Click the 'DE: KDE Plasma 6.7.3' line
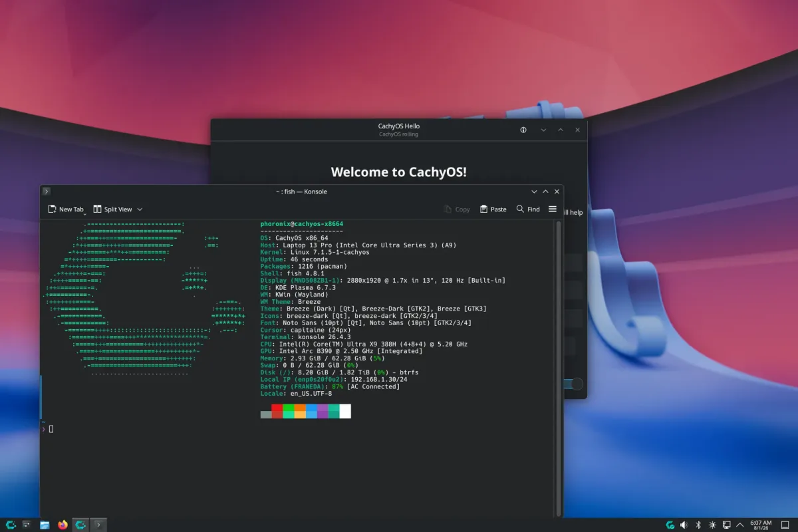 pyautogui.click(x=298, y=287)
